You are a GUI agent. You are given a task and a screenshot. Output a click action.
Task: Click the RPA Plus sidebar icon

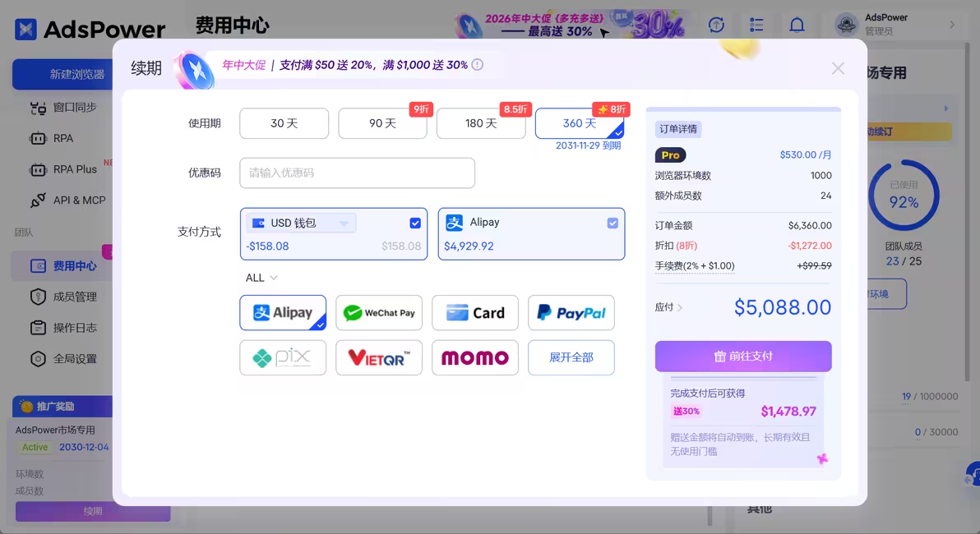38,169
